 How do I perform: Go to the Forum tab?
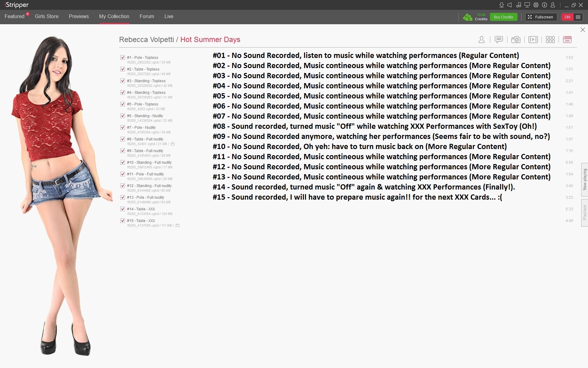(x=147, y=16)
